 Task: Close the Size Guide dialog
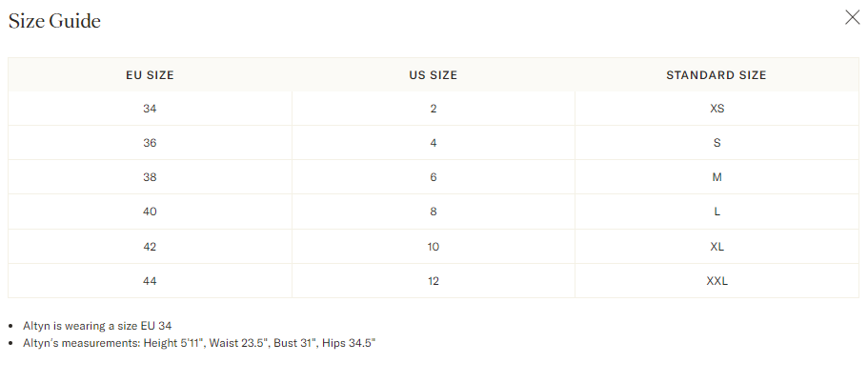[x=852, y=18]
